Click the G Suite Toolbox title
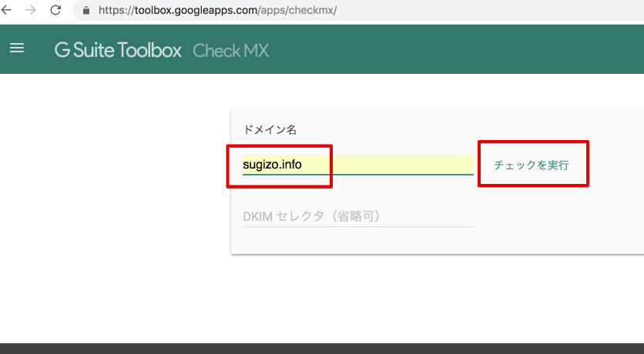 point(118,50)
